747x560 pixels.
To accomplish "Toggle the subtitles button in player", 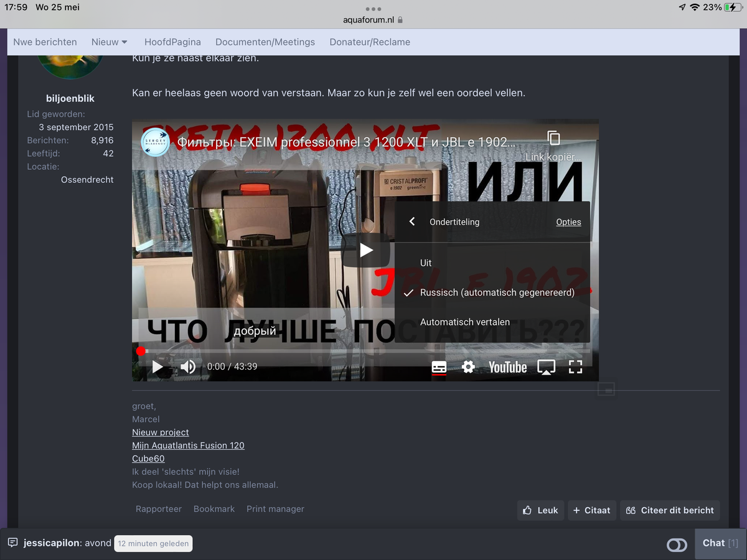I will tap(439, 367).
